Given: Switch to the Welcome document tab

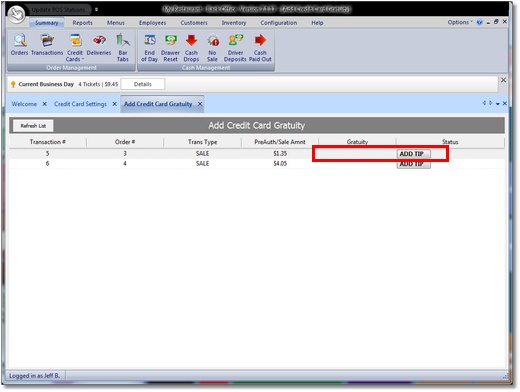Looking at the screenshot, I should click(x=24, y=104).
